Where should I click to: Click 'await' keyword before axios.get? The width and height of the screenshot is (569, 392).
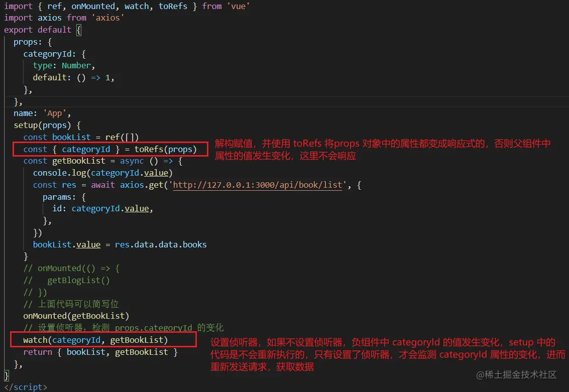(102, 185)
